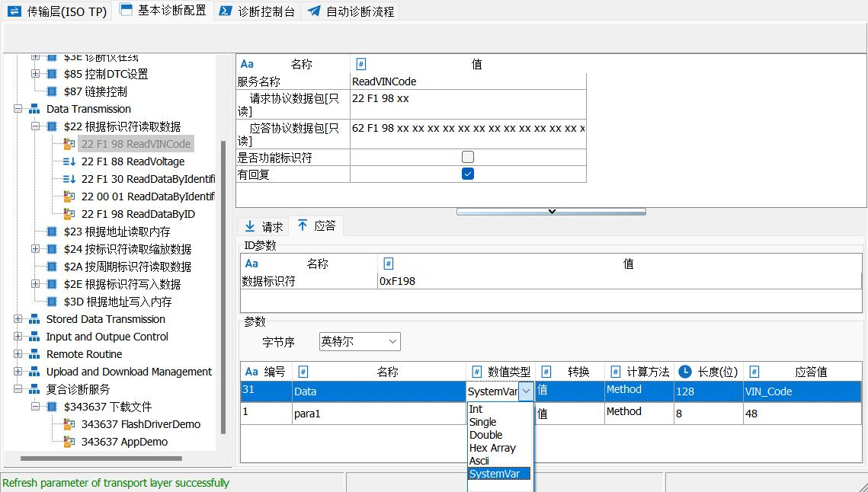Click the Remote Routine group icon

click(34, 354)
